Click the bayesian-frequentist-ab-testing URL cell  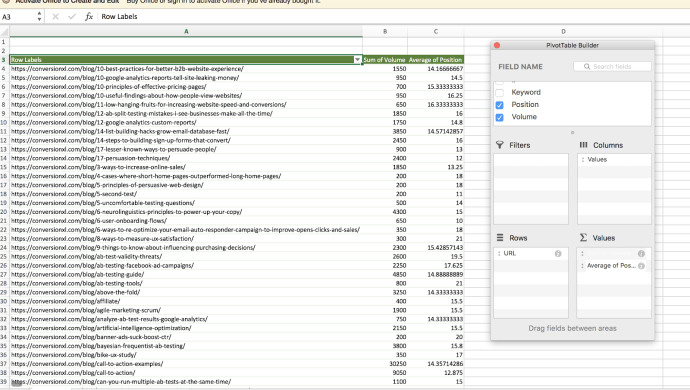pyautogui.click(x=186, y=346)
